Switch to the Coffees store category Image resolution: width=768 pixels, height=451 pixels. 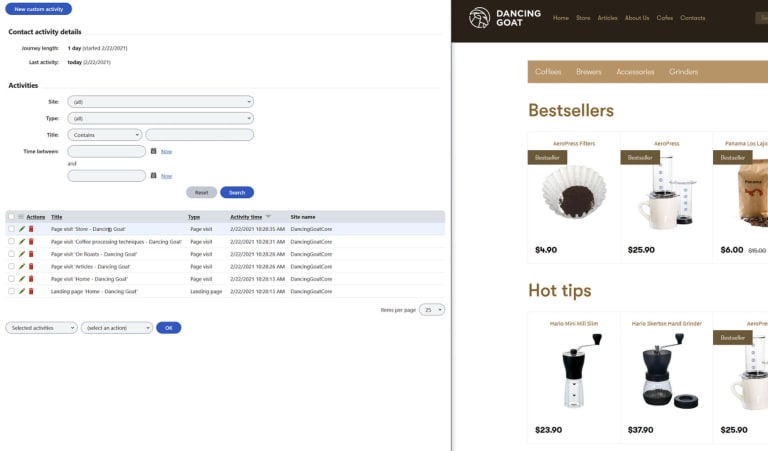click(x=548, y=71)
